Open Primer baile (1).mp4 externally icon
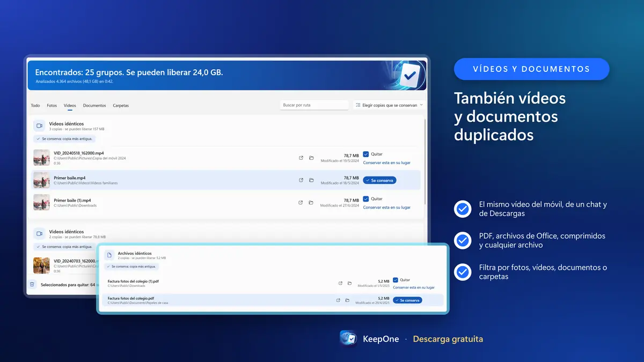Screen dimensions: 644x362 (301, 203)
